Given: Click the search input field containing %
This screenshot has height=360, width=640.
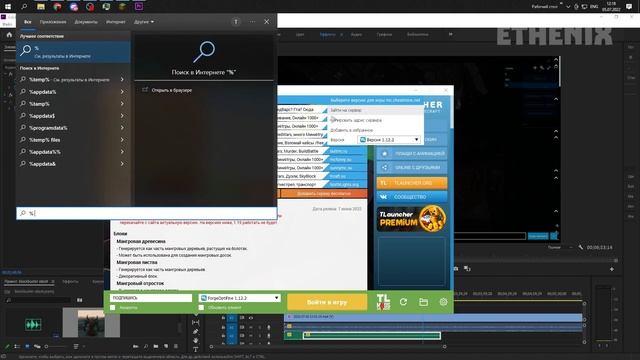Looking at the screenshot, I should [x=147, y=213].
